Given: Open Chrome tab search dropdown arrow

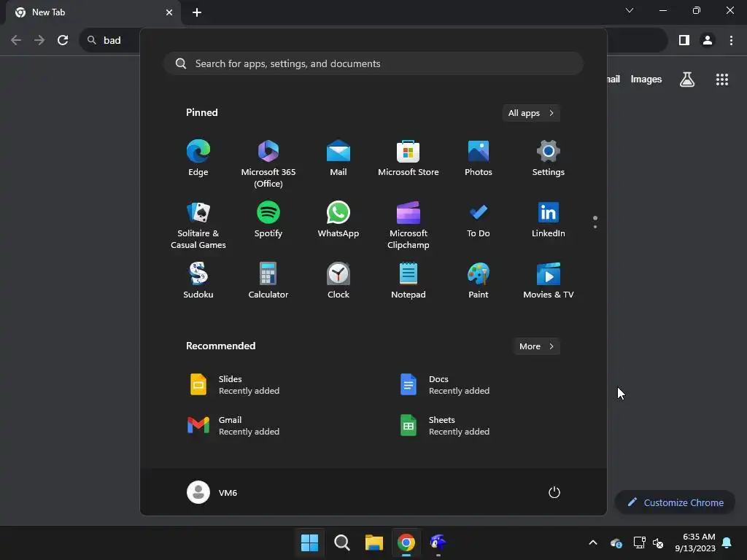Looking at the screenshot, I should point(630,10).
